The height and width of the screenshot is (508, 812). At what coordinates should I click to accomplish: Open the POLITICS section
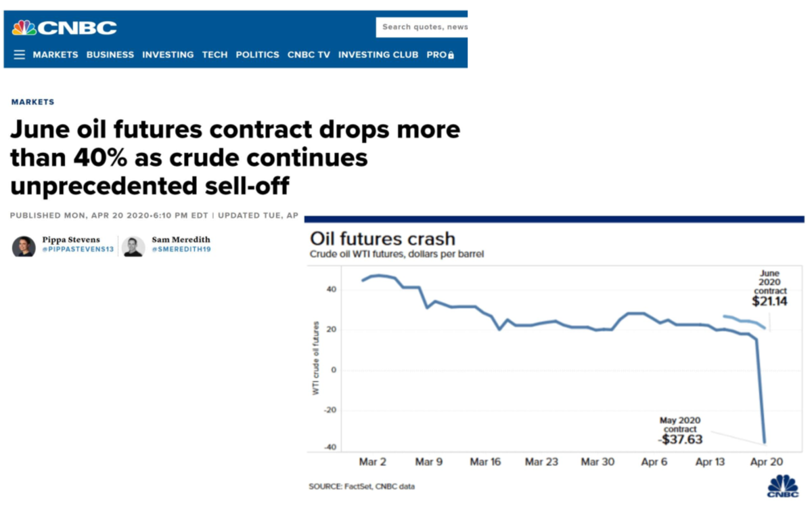point(257,55)
